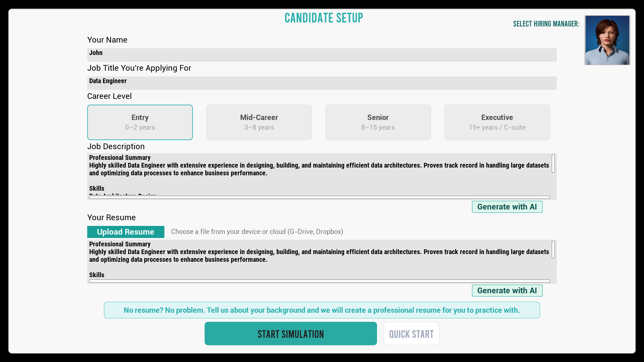This screenshot has width=644, height=362.
Task: Click the Upload Resume button
Action: (x=126, y=232)
